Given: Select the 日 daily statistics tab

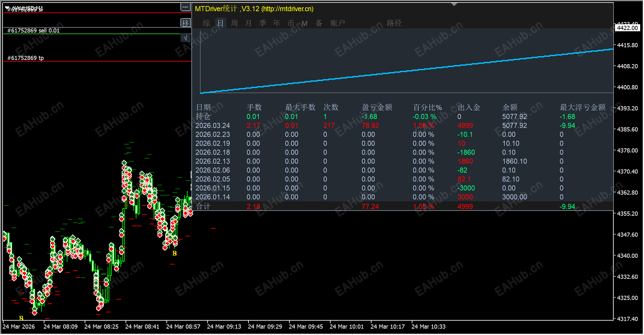Looking at the screenshot, I should coord(221,23).
